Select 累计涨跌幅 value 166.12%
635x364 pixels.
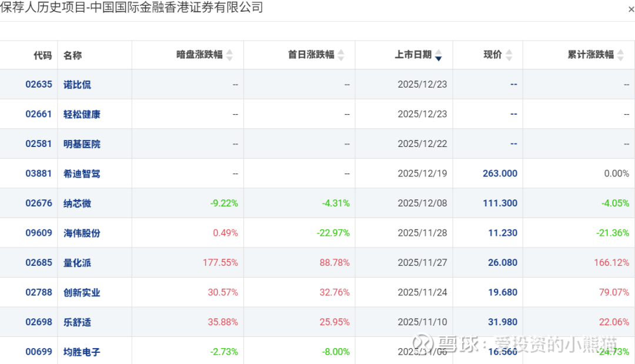pos(611,262)
